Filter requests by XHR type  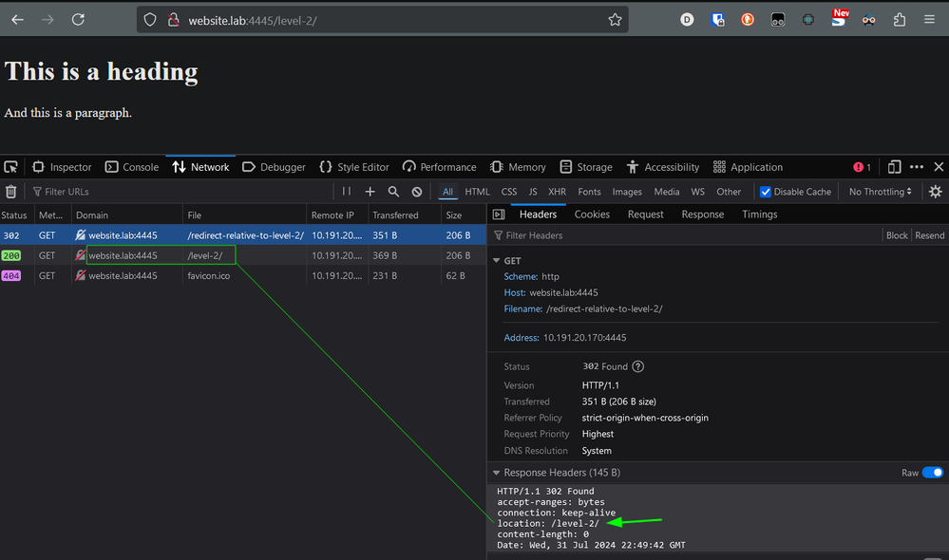pos(557,192)
